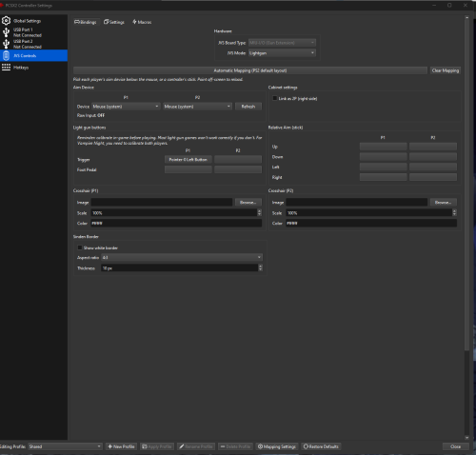Select the USB Port 2 icon
This screenshot has height=455, width=476.
pyautogui.click(x=6, y=44)
